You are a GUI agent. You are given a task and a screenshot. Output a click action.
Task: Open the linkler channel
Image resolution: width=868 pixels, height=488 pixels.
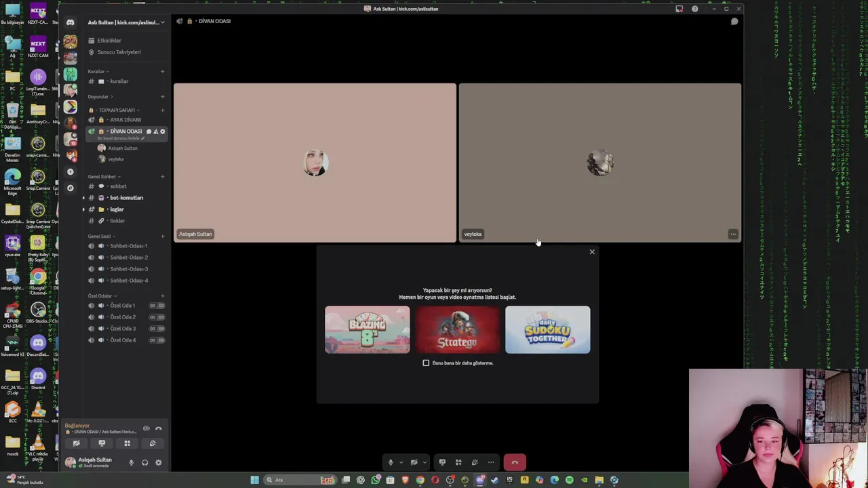117,221
